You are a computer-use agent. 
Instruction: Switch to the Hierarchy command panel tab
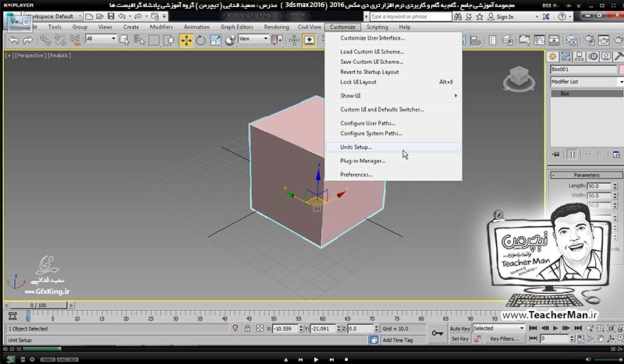tap(580, 56)
